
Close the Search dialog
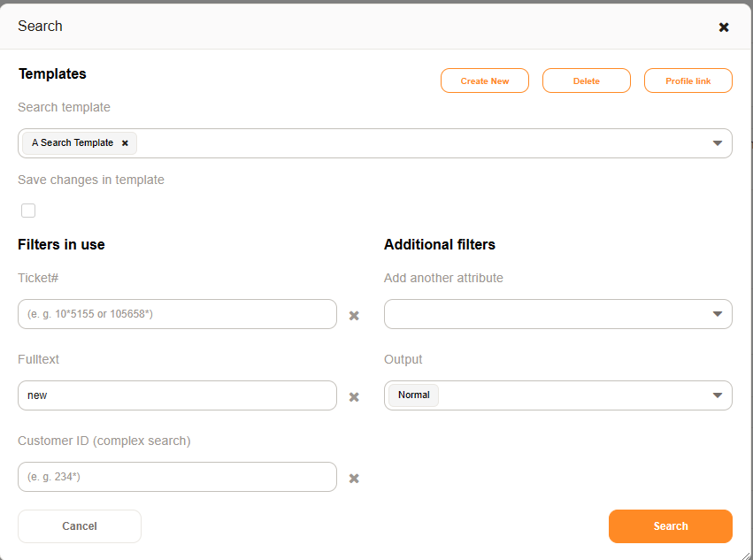(723, 27)
